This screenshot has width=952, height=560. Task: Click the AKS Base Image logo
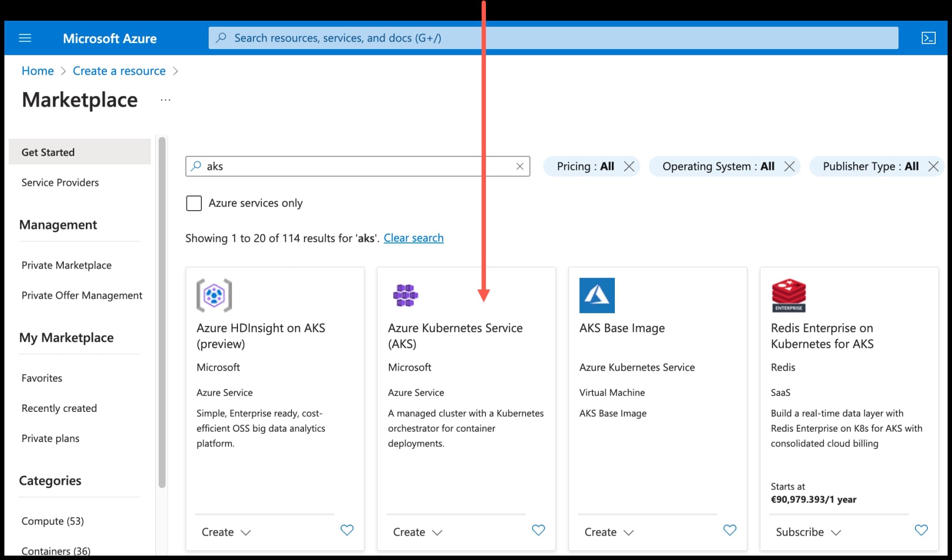[x=597, y=295]
